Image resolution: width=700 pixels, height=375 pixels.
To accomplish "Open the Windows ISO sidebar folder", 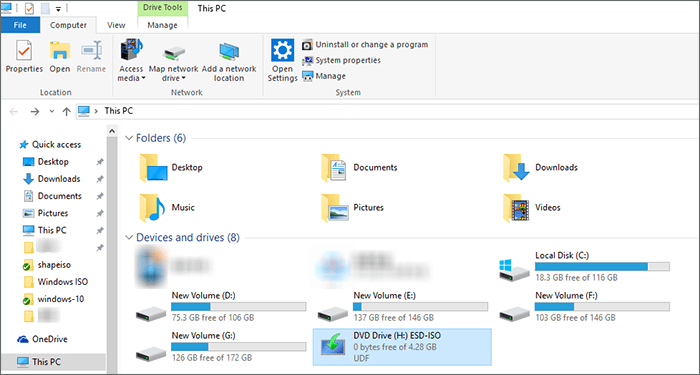I will click(x=55, y=282).
